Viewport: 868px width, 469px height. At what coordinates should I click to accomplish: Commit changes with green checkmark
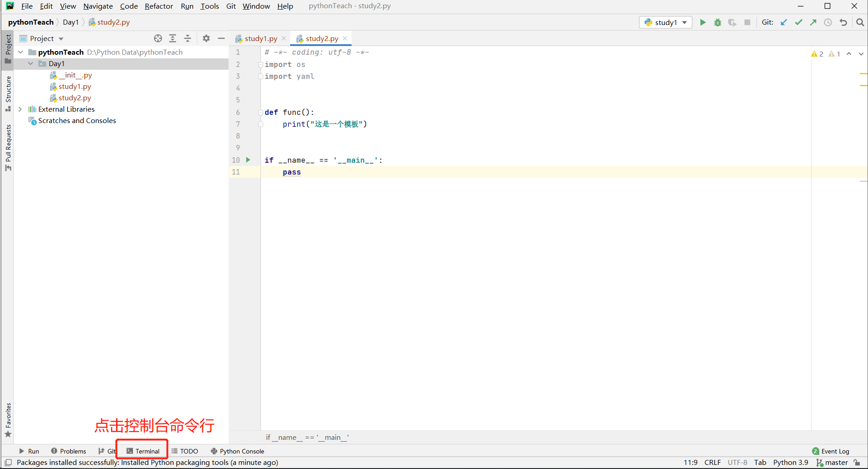coord(799,22)
